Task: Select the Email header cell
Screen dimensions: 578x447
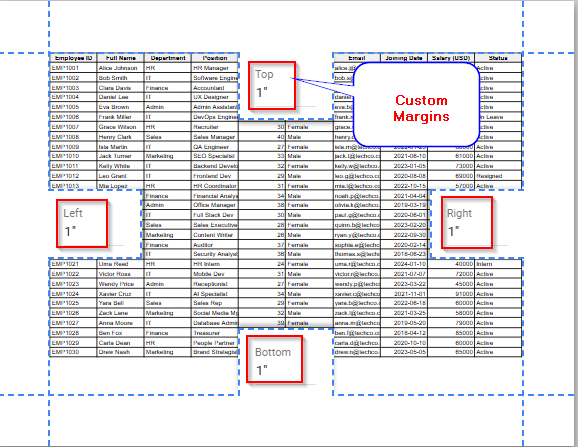Action: click(x=357, y=58)
